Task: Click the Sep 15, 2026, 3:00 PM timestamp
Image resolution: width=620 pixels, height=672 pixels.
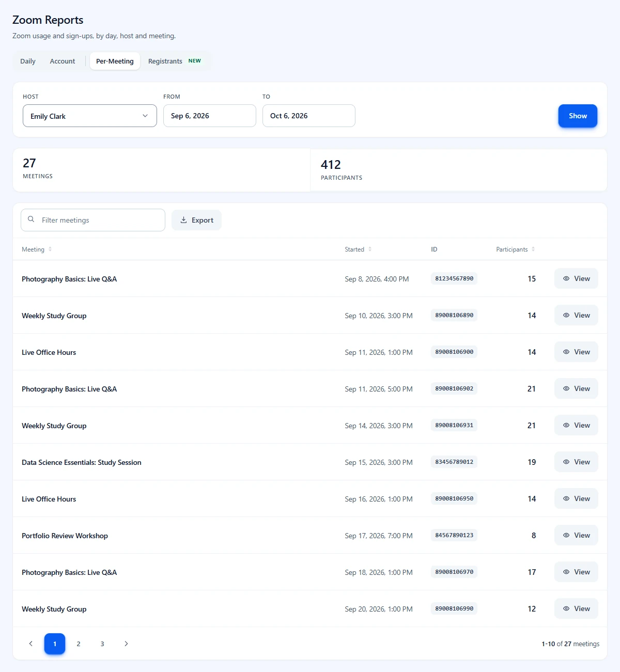Action: coord(379,462)
